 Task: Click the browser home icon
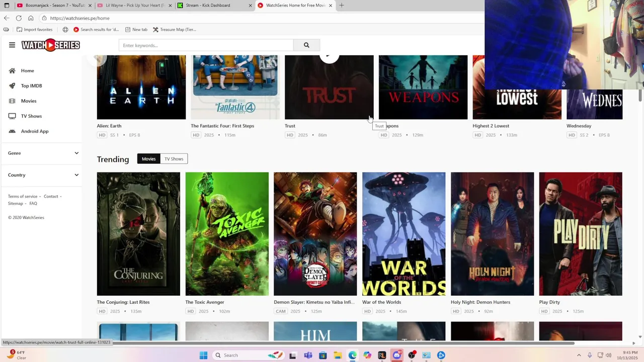coord(31,18)
